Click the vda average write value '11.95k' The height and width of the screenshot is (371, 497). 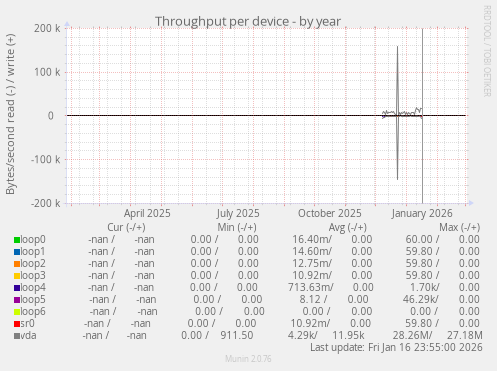coord(348,335)
